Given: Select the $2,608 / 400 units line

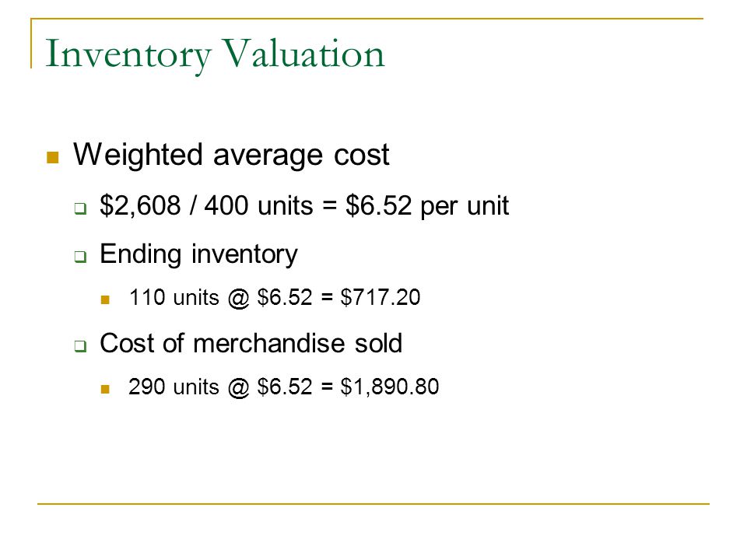Looking at the screenshot, I should (304, 206).
